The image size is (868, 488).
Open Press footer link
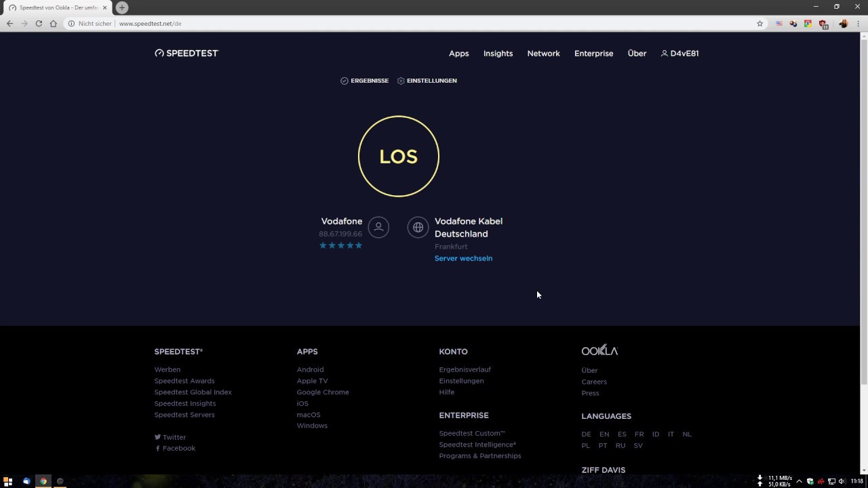(590, 393)
